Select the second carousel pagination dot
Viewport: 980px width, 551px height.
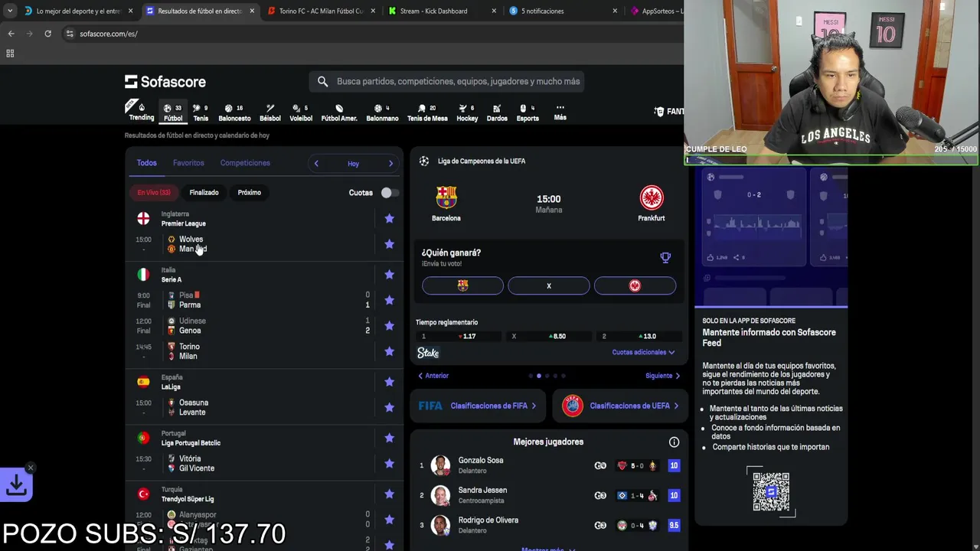click(539, 376)
